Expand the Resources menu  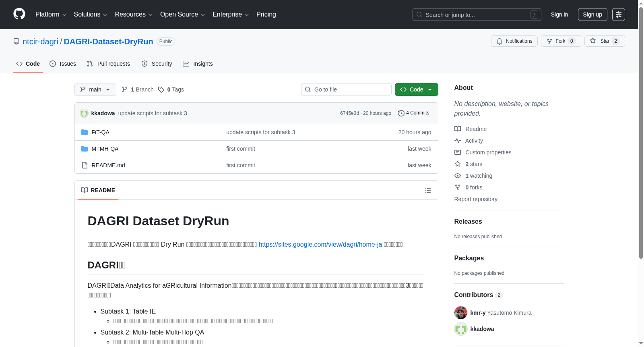[134, 15]
